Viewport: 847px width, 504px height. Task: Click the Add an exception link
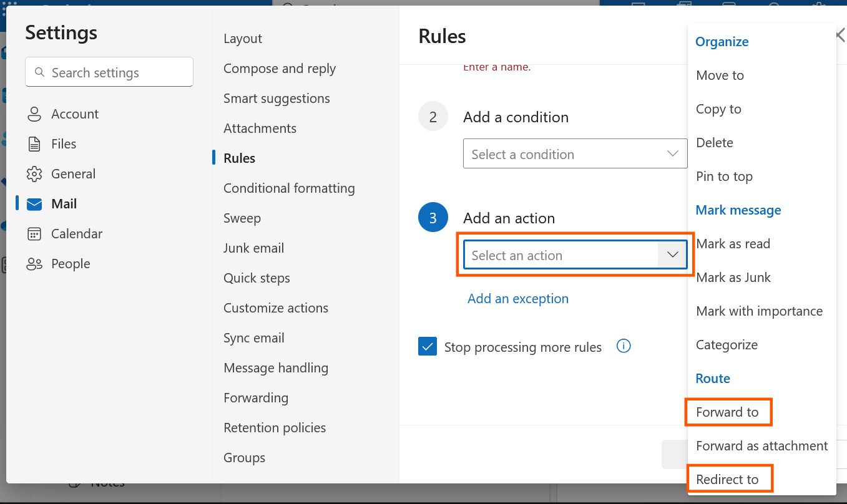[518, 299]
